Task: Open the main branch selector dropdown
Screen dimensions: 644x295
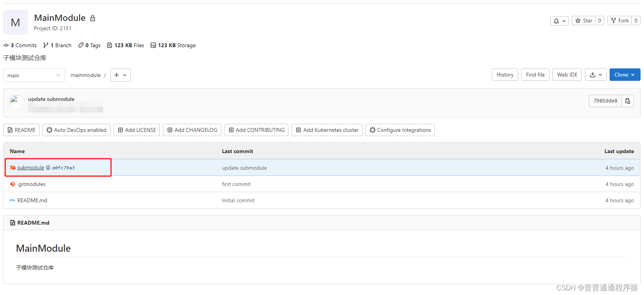Action: click(x=34, y=75)
